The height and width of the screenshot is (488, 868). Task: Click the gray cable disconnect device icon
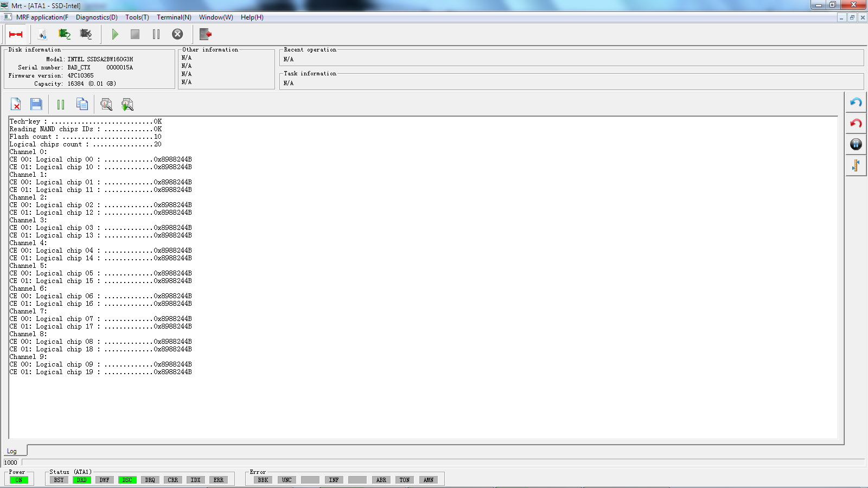coord(86,34)
